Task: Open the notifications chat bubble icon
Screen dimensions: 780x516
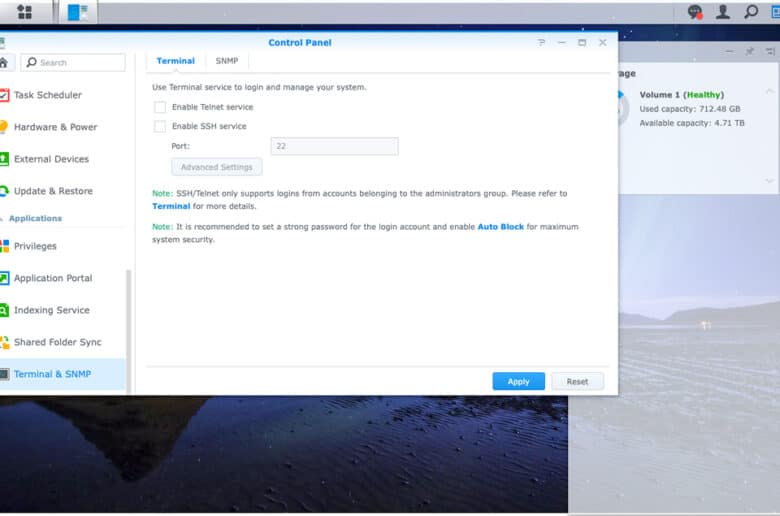Action: (695, 11)
